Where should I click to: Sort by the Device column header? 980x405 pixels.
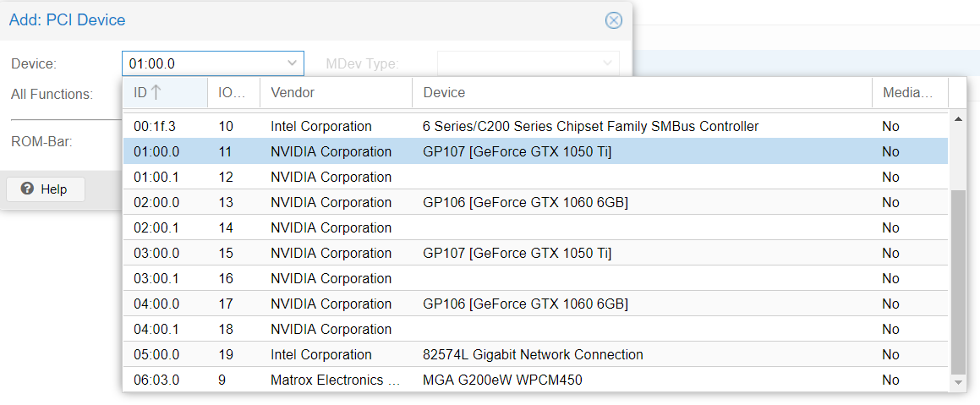642,92
